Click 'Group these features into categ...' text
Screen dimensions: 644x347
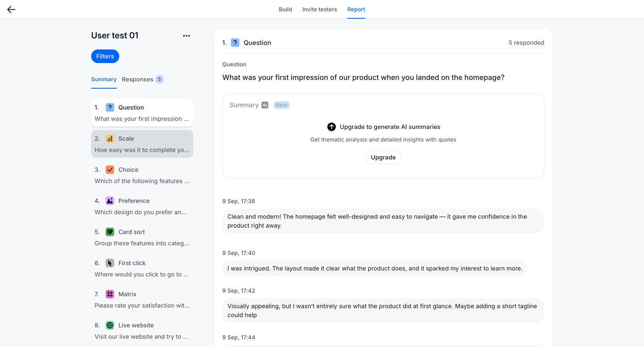[x=142, y=243]
